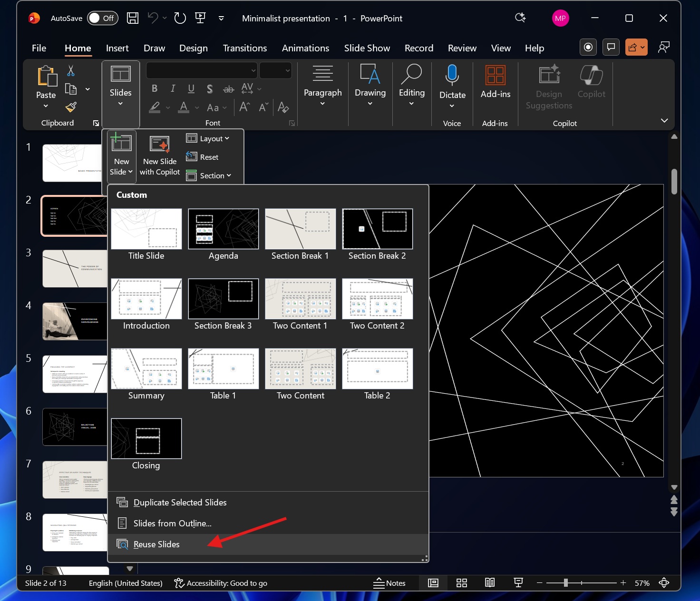
Task: Expand the Layout dropdown
Action: (x=209, y=138)
